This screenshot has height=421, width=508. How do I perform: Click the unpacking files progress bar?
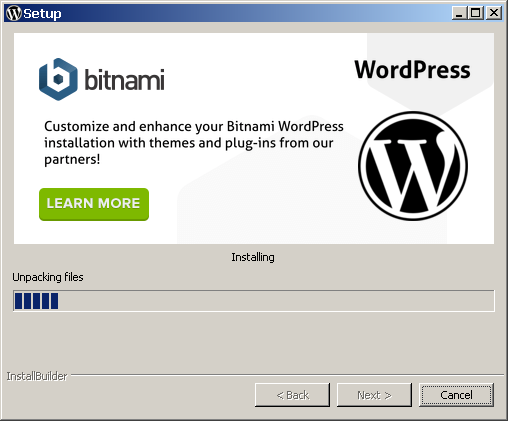click(254, 301)
